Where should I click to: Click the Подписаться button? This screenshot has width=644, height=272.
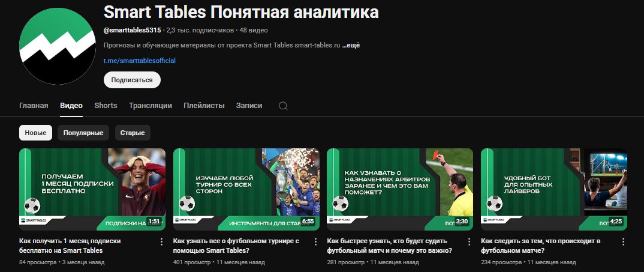pos(132,80)
